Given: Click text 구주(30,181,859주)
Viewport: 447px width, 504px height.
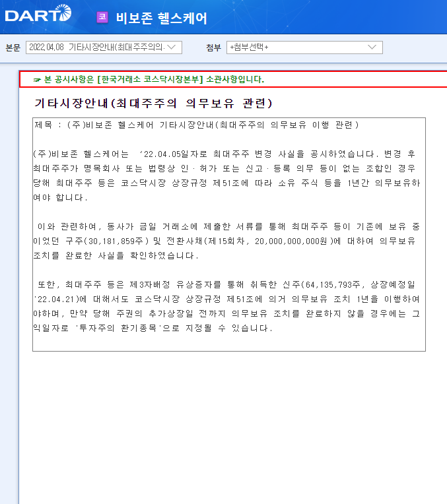Looking at the screenshot, I should [107, 241].
